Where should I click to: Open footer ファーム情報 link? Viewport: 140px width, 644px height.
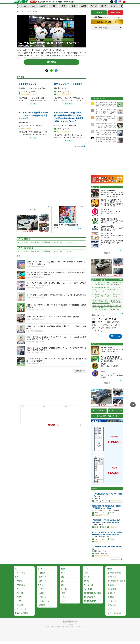pos(20,573)
